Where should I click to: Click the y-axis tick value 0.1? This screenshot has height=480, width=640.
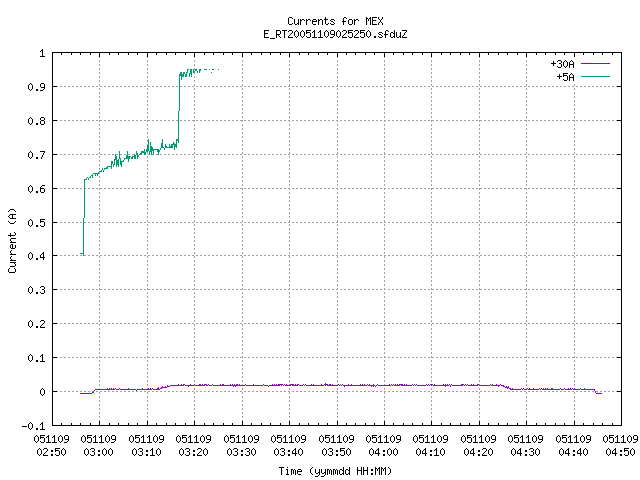pos(36,358)
